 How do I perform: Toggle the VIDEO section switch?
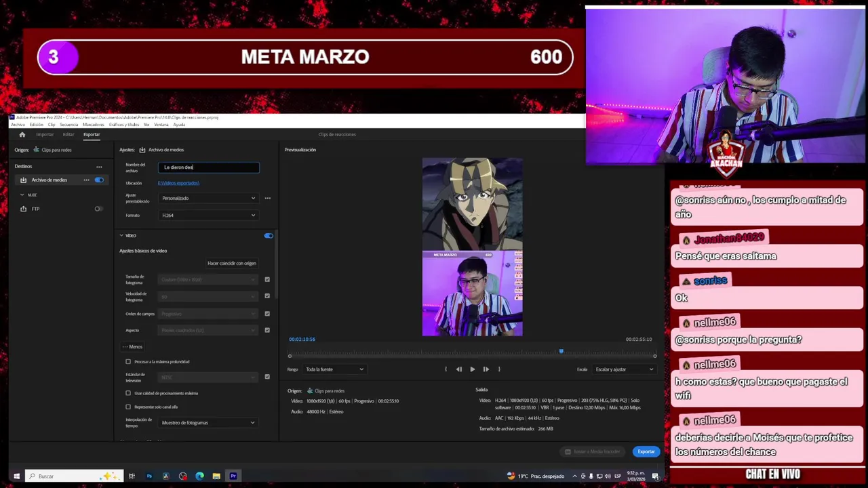tap(269, 236)
